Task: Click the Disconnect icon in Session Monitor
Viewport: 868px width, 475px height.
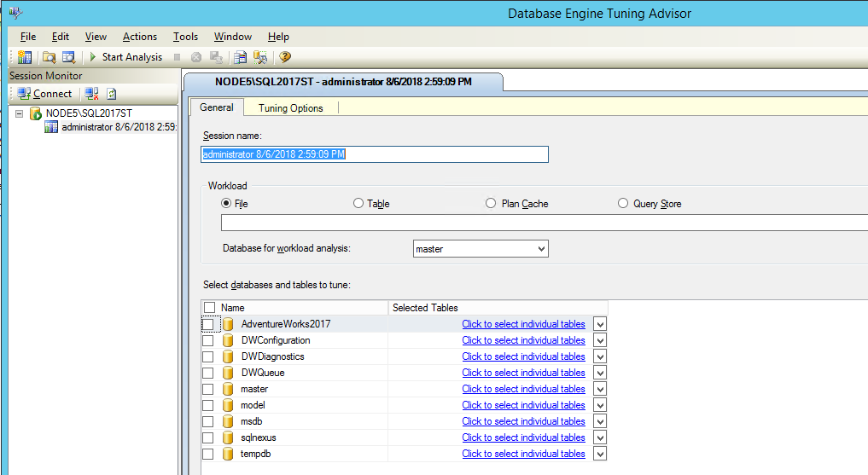Action: pos(91,94)
